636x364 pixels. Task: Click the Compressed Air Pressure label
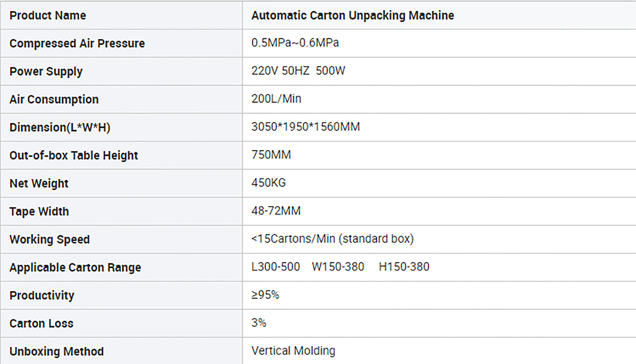point(77,44)
